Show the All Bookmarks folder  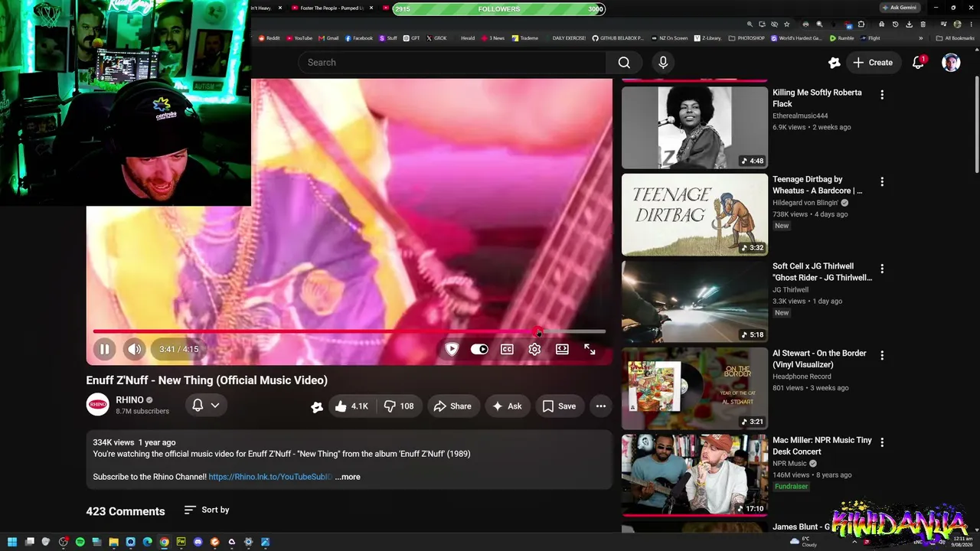955,38
